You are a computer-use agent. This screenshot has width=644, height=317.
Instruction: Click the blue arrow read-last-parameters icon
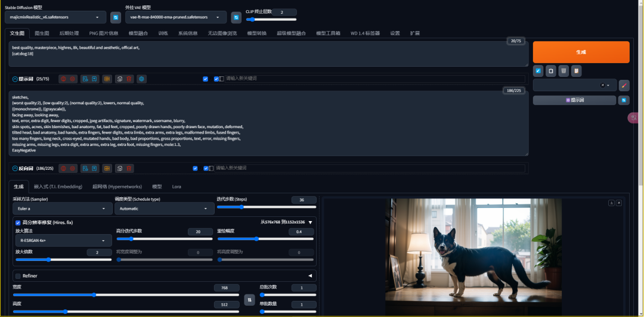tap(538, 71)
